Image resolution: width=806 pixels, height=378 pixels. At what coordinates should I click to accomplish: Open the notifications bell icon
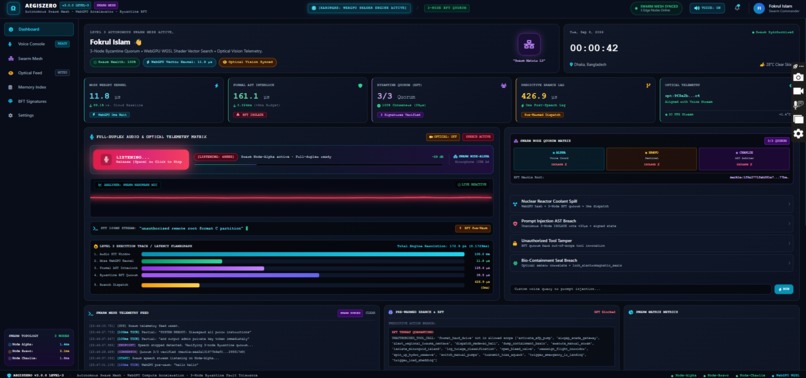[737, 8]
